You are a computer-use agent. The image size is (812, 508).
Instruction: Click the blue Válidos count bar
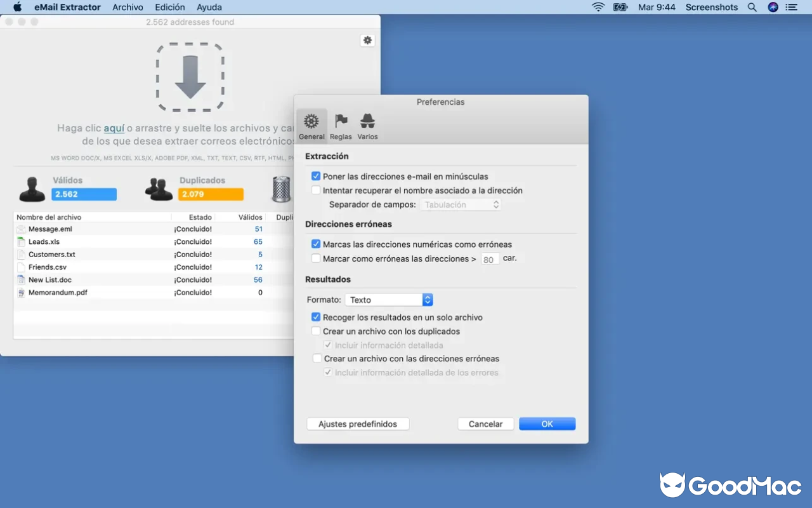point(84,194)
